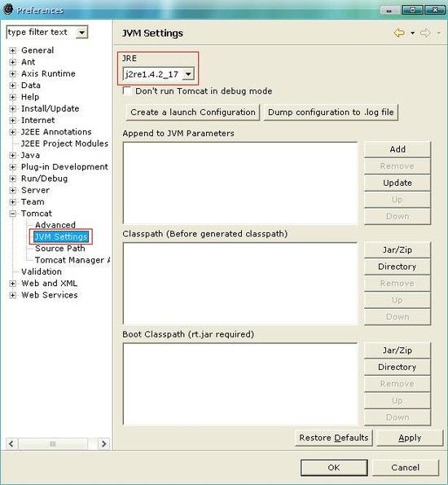The width and height of the screenshot is (448, 485).
Task: Open the filter text history dropdown
Action: coord(81,32)
